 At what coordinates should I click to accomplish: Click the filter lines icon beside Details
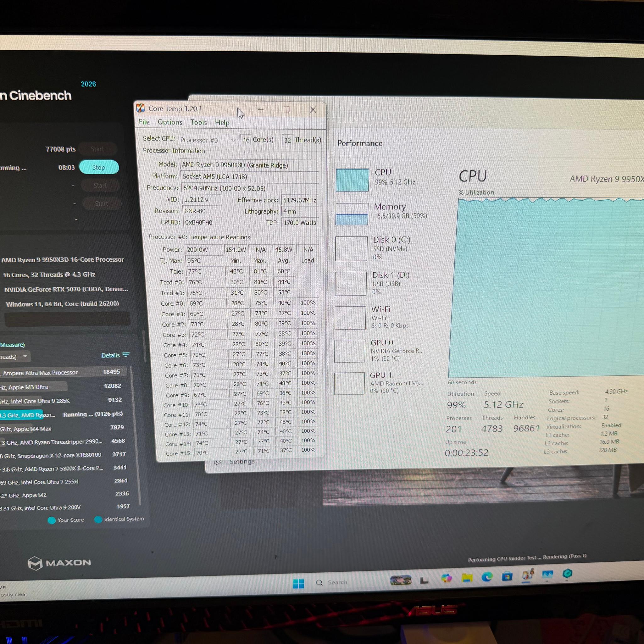pos(126,355)
